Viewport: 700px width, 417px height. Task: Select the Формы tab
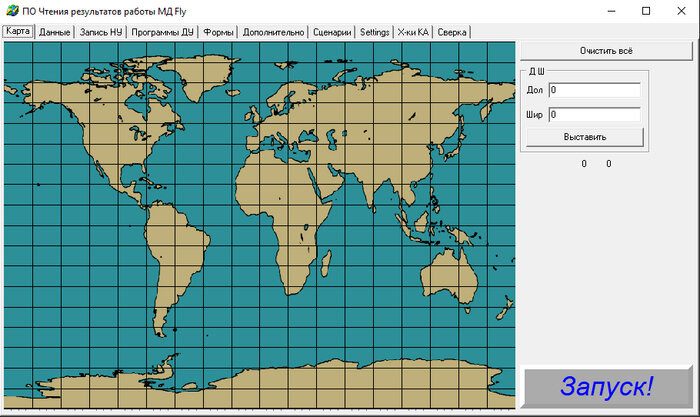click(218, 32)
